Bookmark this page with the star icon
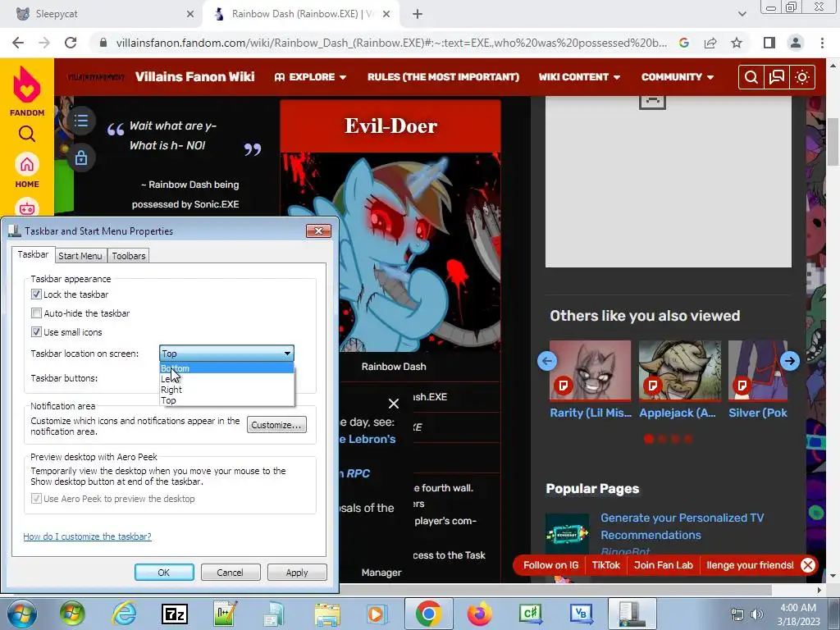This screenshot has height=630, width=840. 737,43
